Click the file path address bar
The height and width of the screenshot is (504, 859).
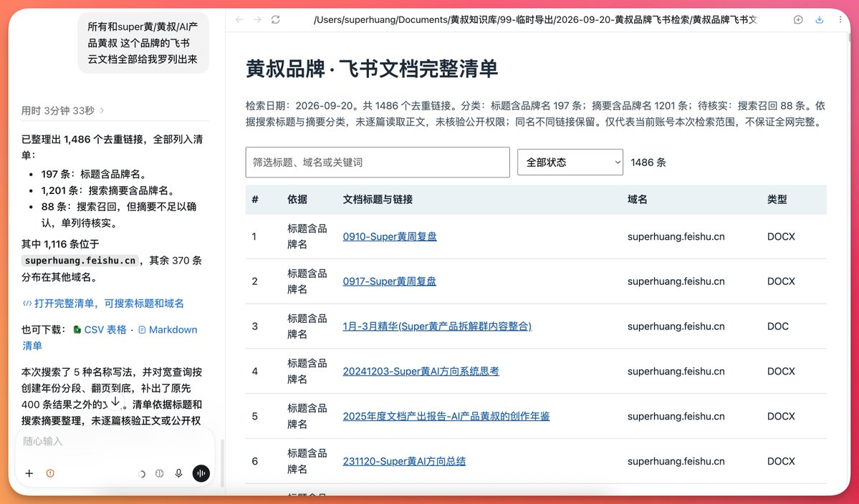(x=535, y=20)
